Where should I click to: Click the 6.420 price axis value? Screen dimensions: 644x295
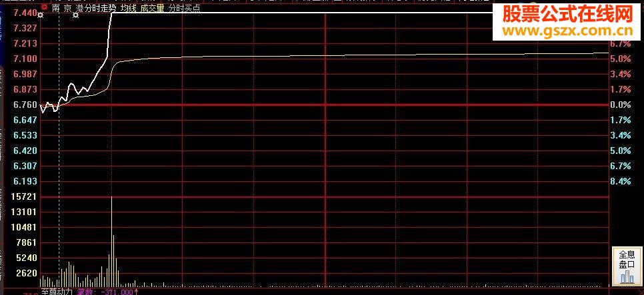pyautogui.click(x=25, y=151)
